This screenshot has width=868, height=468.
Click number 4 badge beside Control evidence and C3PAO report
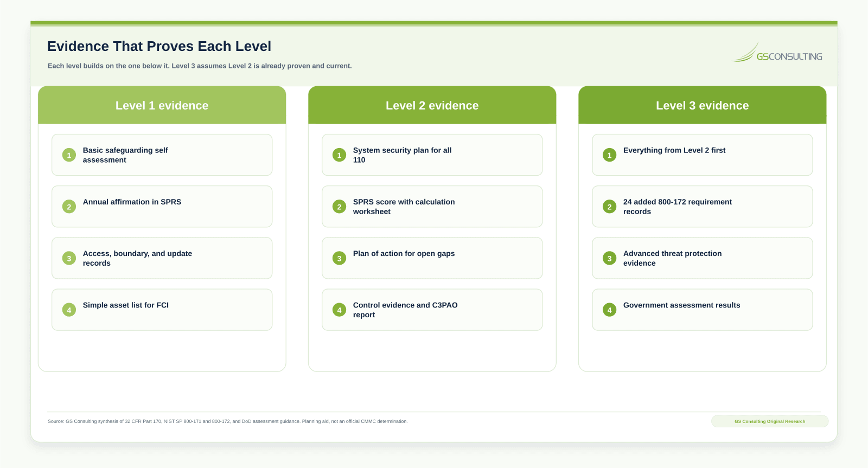click(339, 310)
